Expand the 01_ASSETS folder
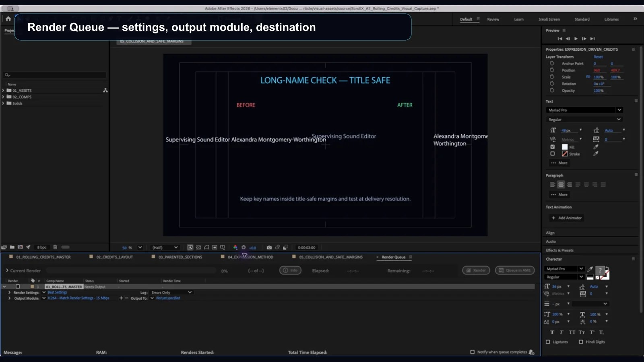 tap(3, 90)
